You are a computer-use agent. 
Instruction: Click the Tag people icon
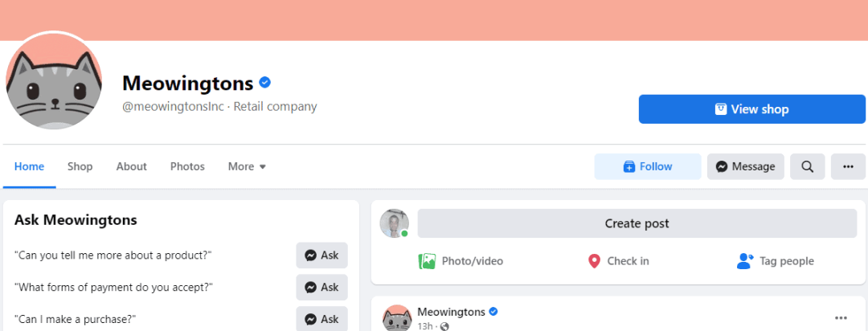click(x=745, y=261)
